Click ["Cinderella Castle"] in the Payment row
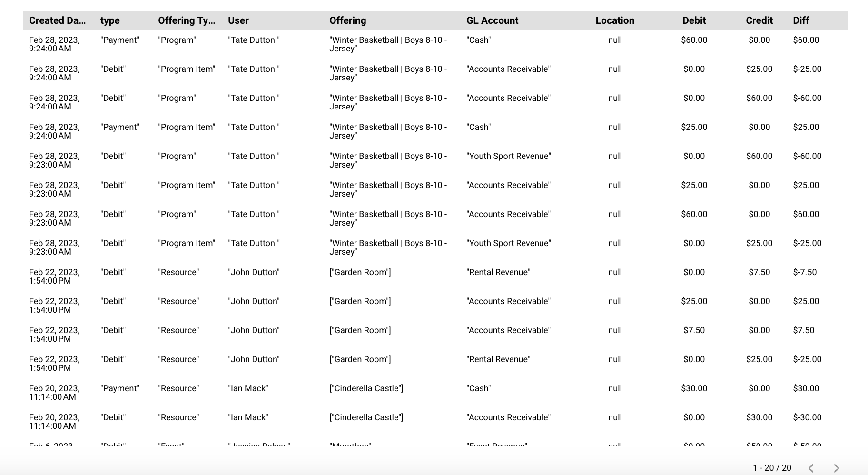Image resolution: width=868 pixels, height=475 pixels. tap(366, 388)
